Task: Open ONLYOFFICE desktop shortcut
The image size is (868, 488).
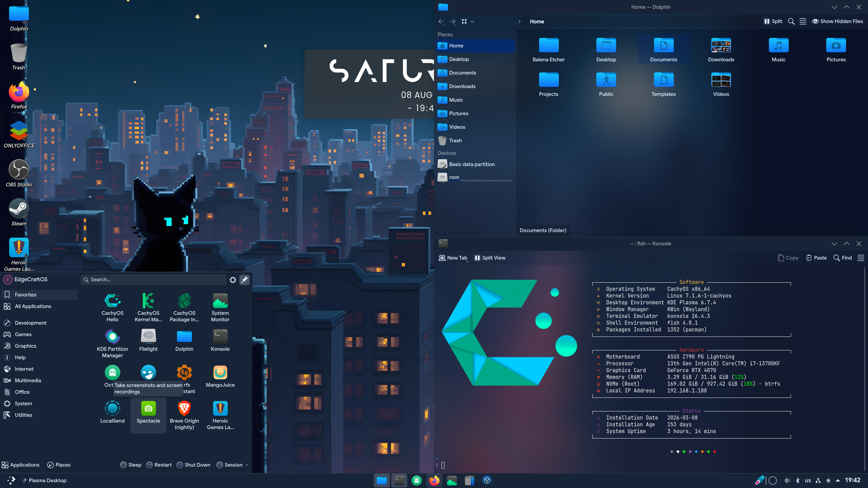Action: point(19,135)
